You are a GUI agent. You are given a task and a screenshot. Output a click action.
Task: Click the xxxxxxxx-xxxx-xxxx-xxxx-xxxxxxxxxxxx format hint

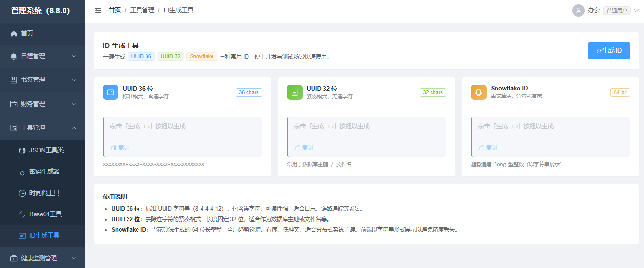154,164
